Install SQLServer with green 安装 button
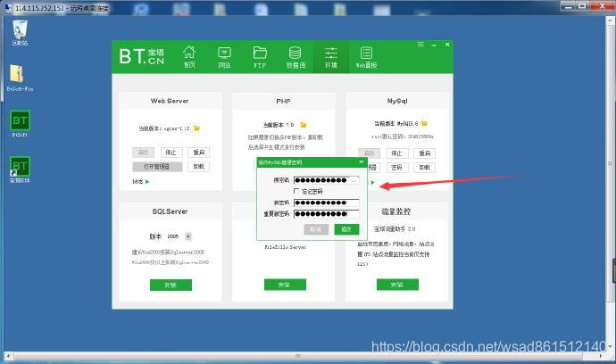Image resolution: width=616 pixels, height=364 pixels. (x=171, y=285)
